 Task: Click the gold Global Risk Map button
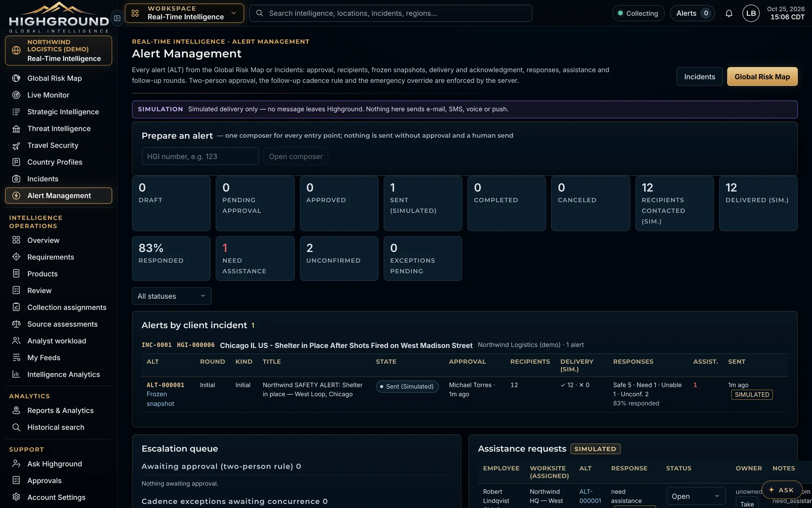(x=762, y=77)
